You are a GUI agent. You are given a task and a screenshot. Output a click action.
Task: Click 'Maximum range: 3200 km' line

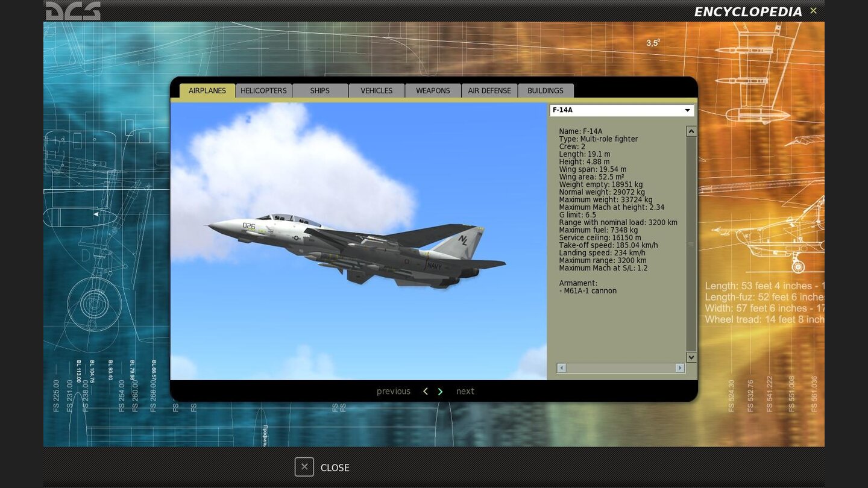[602, 261]
